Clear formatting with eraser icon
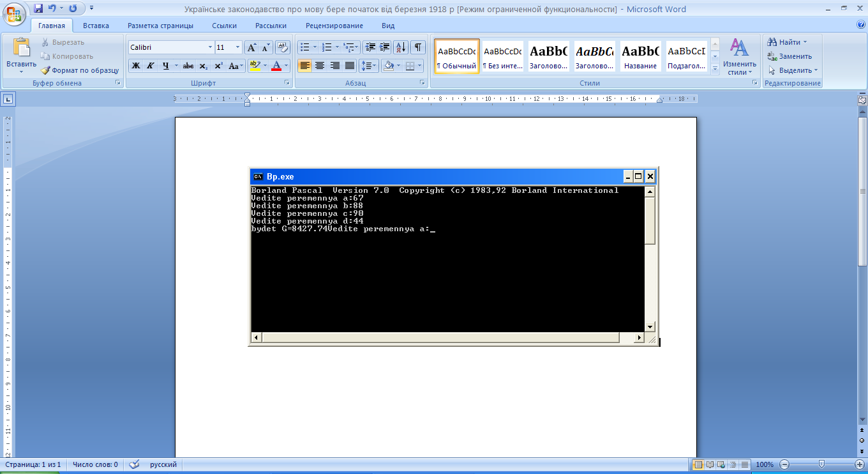Viewport: 868px width, 474px height. coord(283,47)
